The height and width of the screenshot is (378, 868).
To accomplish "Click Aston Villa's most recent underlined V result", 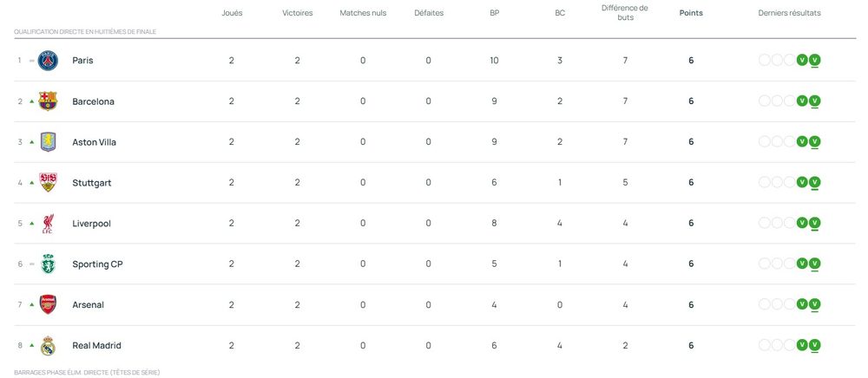I will (x=814, y=142).
